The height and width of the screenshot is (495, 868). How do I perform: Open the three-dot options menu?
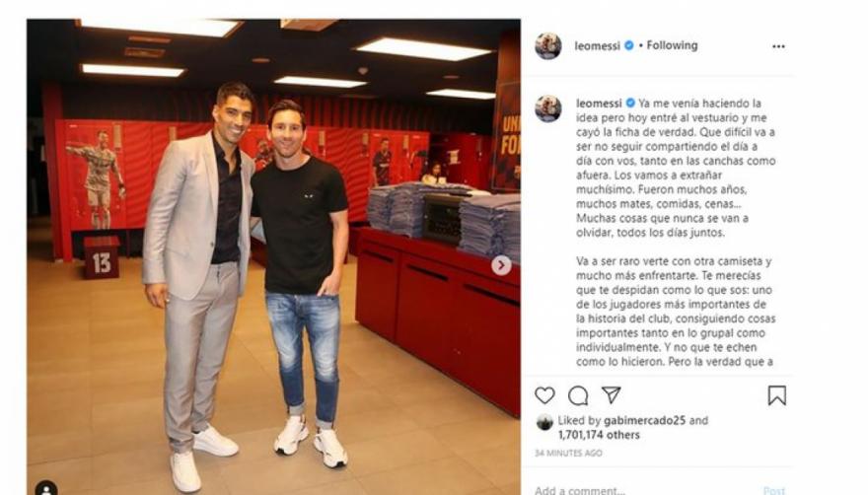click(x=778, y=46)
